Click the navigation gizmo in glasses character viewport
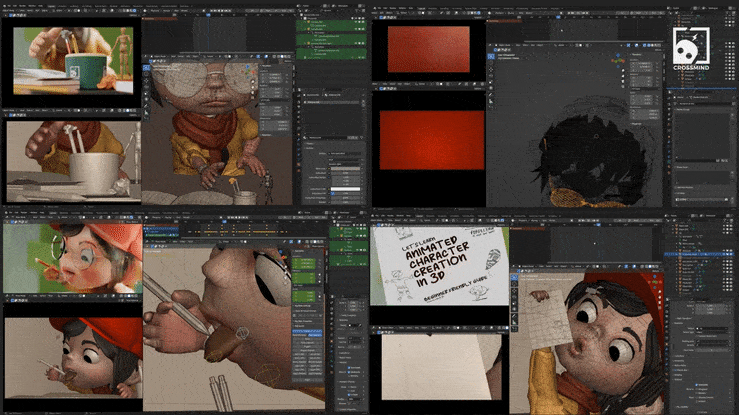This screenshot has height=415, width=739. [x=248, y=72]
